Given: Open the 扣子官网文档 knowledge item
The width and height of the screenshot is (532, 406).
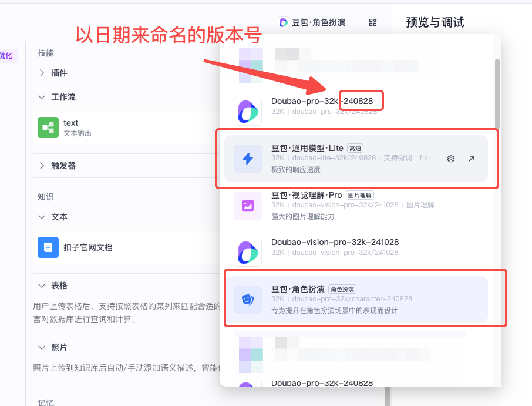Looking at the screenshot, I should 126,247.
